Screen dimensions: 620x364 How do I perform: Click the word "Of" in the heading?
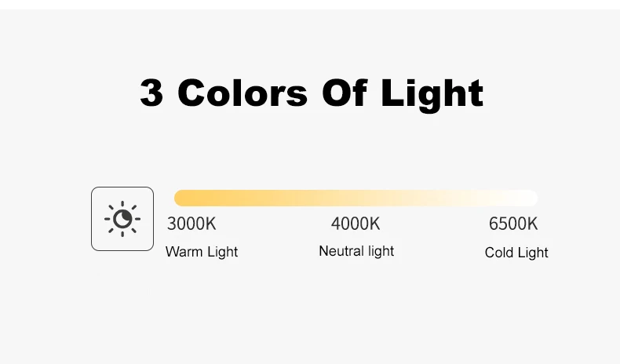click(x=344, y=93)
